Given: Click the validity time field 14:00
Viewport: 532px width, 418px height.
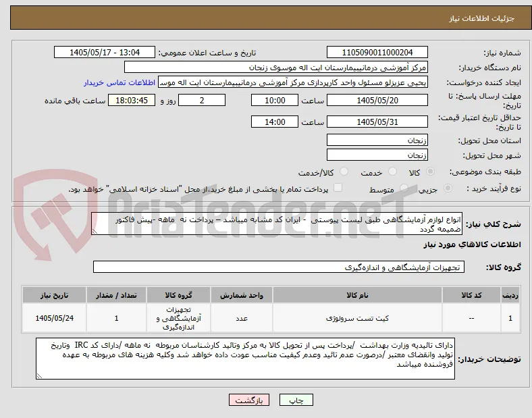Looking at the screenshot, I should click(275, 122).
